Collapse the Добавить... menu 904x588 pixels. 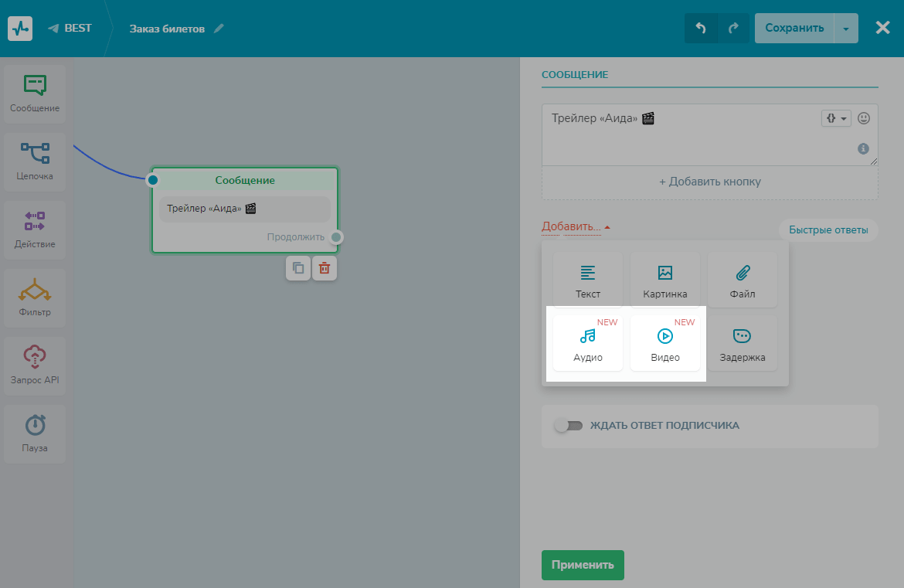576,226
